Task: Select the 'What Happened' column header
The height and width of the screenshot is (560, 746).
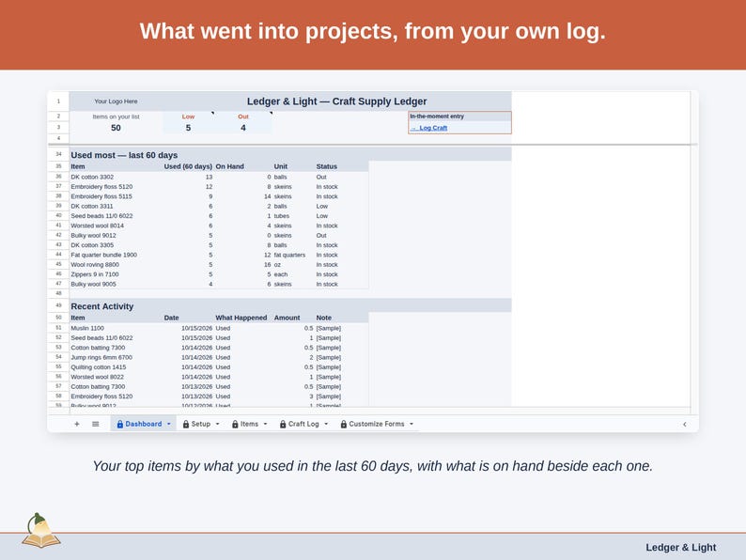Action: (241, 318)
